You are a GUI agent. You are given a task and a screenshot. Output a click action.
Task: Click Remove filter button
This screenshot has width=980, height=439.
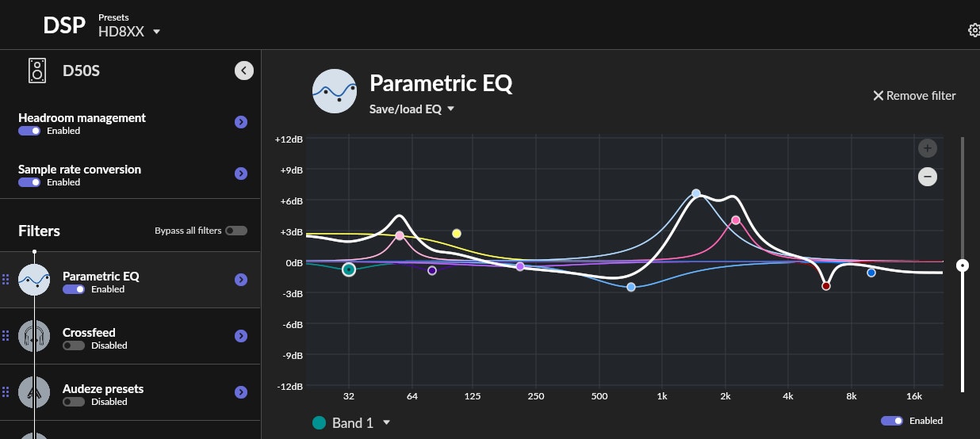click(914, 96)
